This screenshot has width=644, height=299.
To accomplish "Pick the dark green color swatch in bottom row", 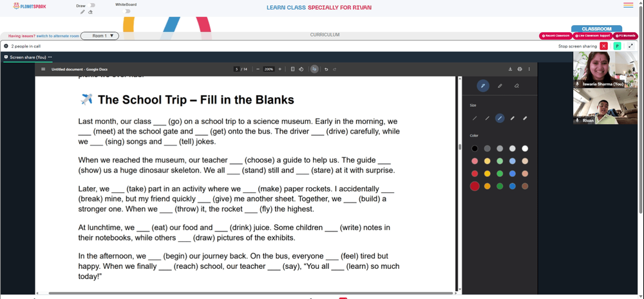I will point(500,186).
